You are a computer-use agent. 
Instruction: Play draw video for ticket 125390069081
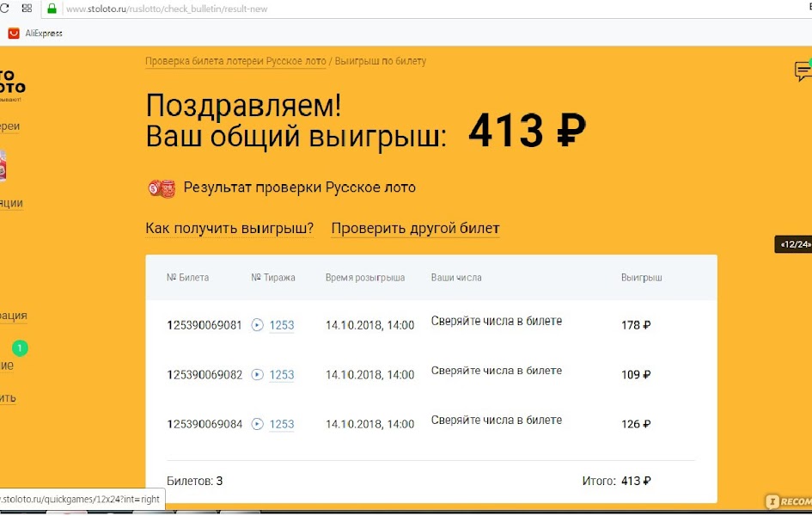click(x=258, y=325)
